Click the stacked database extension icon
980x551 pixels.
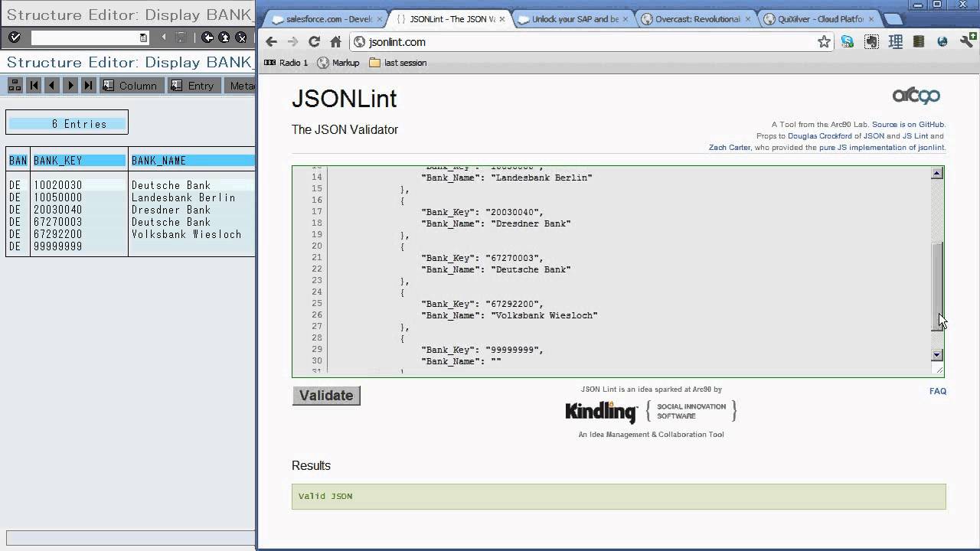tap(919, 42)
